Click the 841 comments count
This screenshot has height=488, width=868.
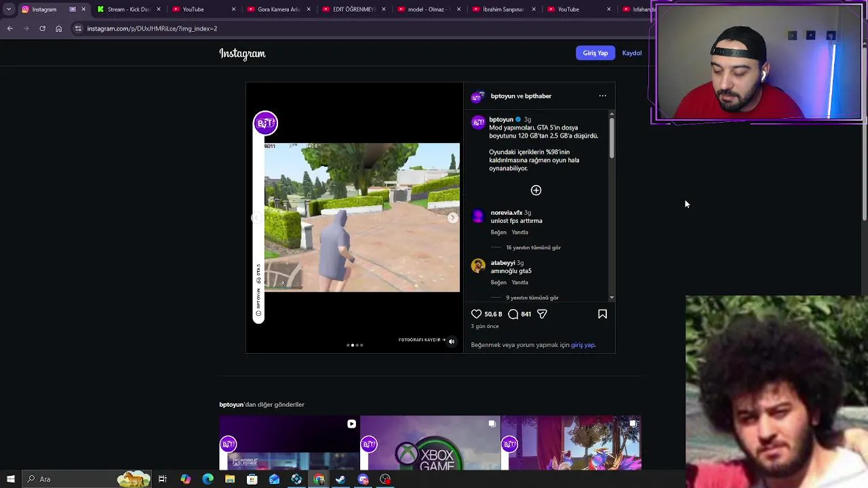[x=526, y=314]
